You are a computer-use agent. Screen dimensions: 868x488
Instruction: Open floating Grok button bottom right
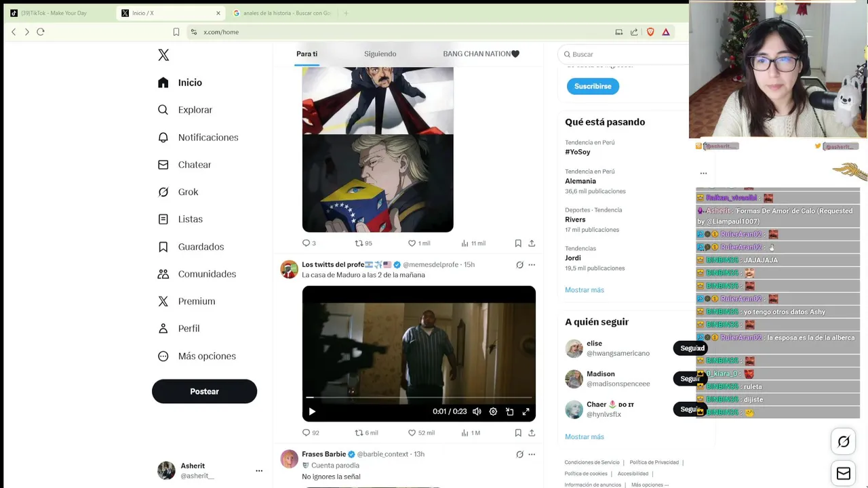point(844,442)
